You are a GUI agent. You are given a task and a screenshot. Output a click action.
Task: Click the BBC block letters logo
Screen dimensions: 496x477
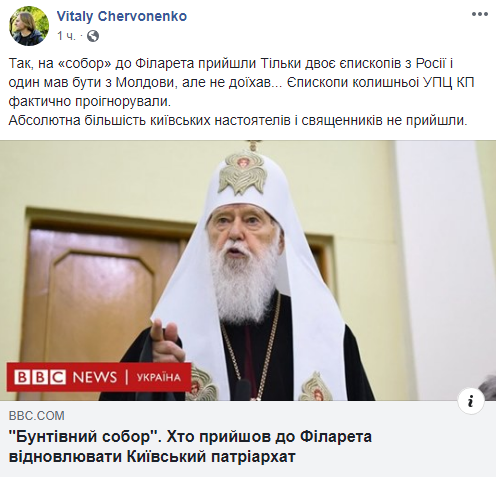coord(40,377)
